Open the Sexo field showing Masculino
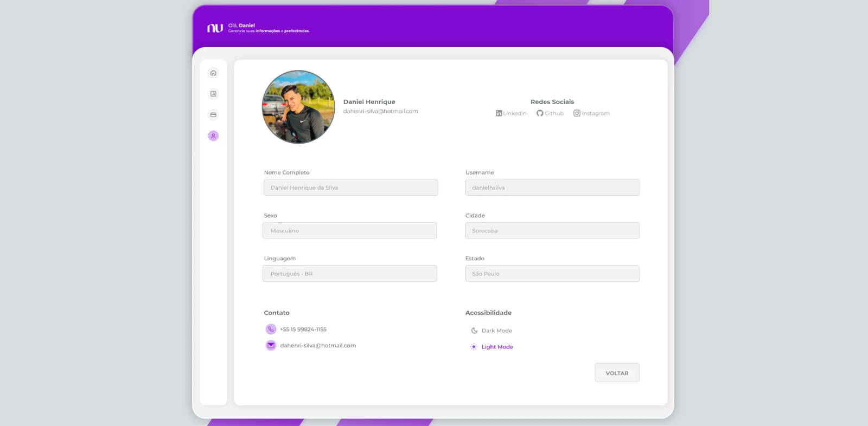Image resolution: width=868 pixels, height=426 pixels. click(350, 230)
